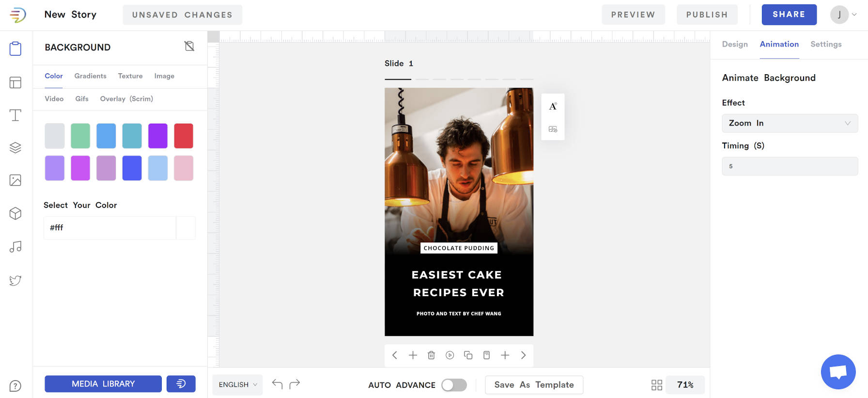Delete slide using the trash icon
Image resolution: width=868 pixels, height=398 pixels.
(431, 355)
